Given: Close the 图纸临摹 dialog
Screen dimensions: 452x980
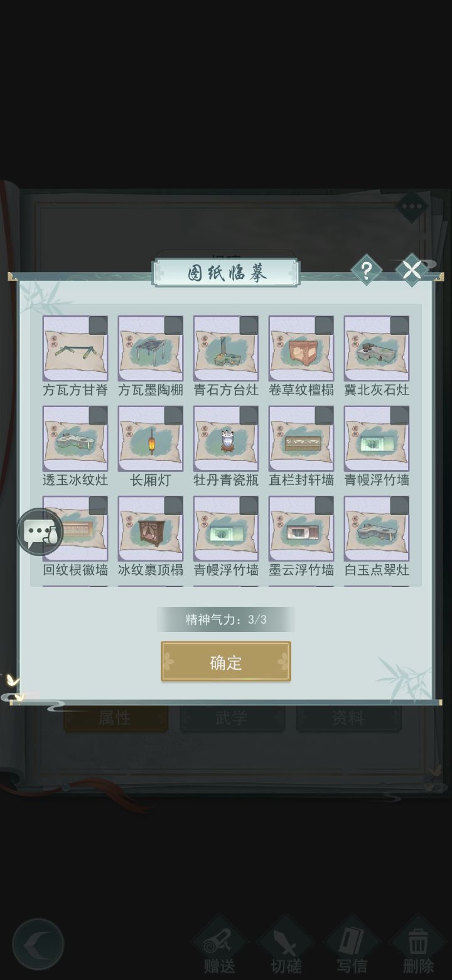Looking at the screenshot, I should click(411, 270).
